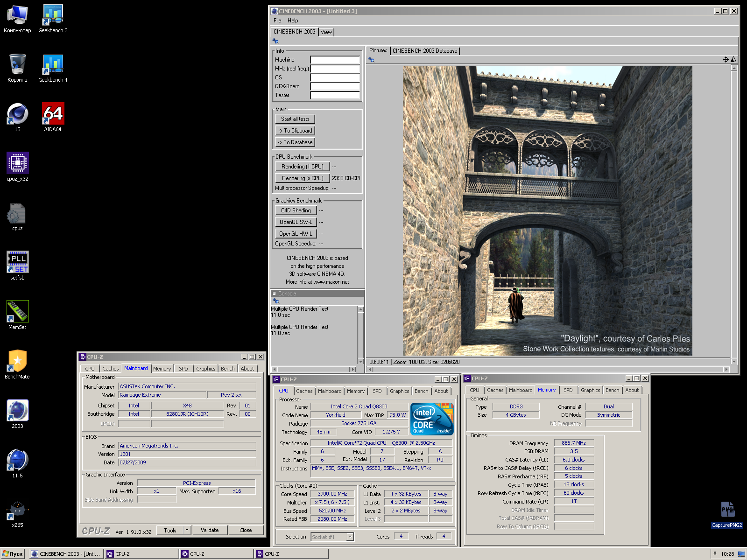
Task: Switch to CINEBENCH 2003 taskbar button
Action: (66, 554)
